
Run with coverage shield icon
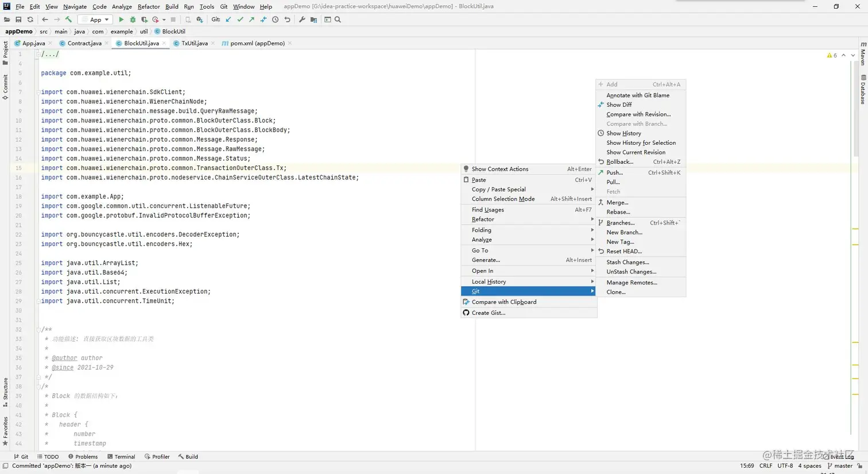144,20
